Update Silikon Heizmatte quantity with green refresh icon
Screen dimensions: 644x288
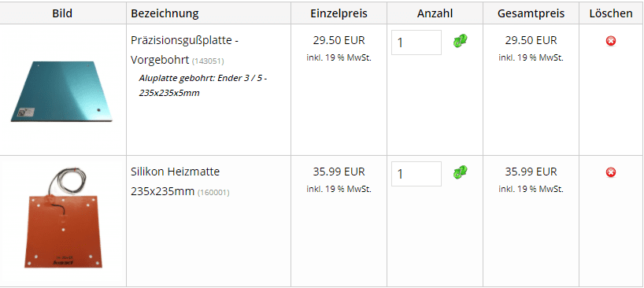pos(461,172)
